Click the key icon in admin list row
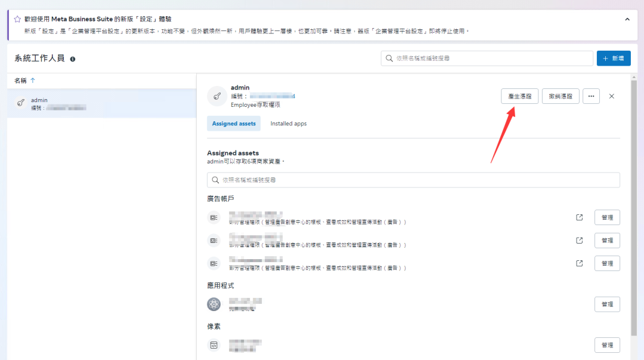Screen dimensions: 644x360 [x=20, y=103]
